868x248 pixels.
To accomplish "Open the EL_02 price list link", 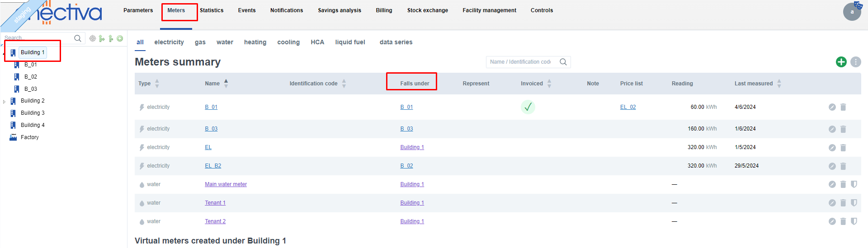I will (x=627, y=107).
